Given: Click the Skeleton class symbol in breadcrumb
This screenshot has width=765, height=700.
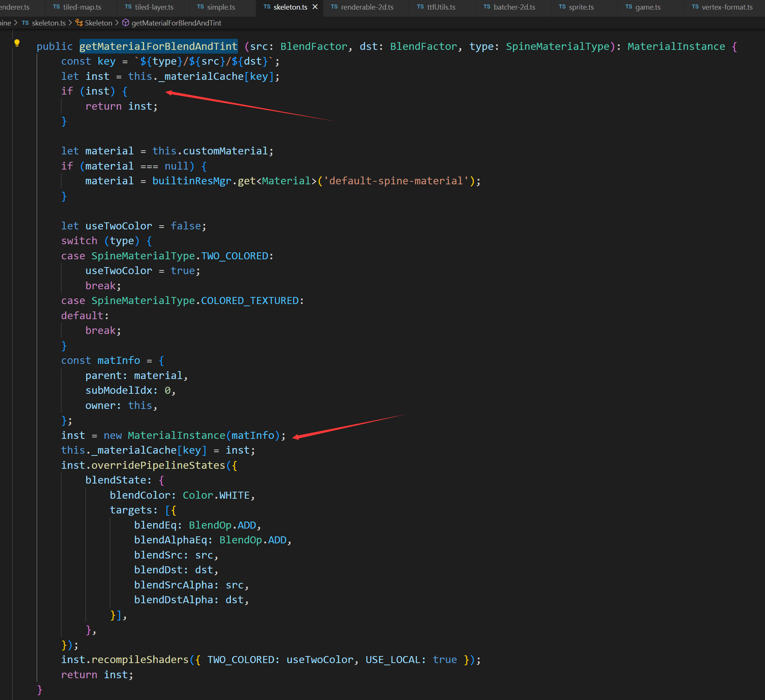Looking at the screenshot, I should 98,23.
